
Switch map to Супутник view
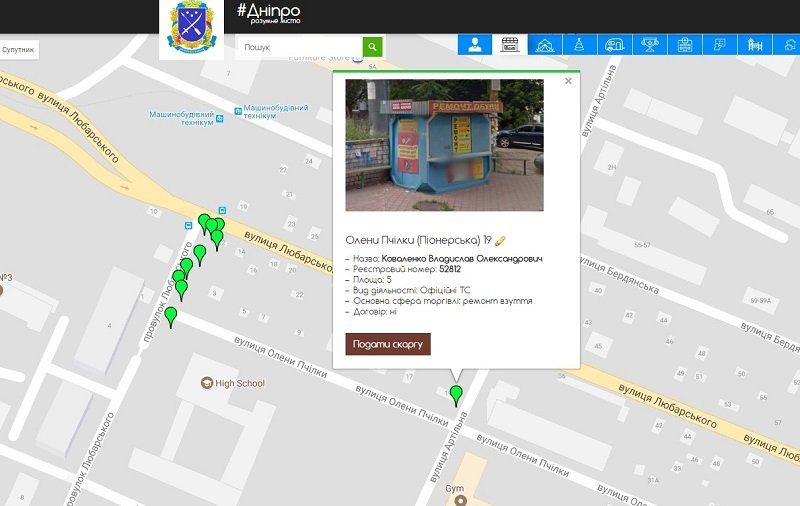pos(18,49)
